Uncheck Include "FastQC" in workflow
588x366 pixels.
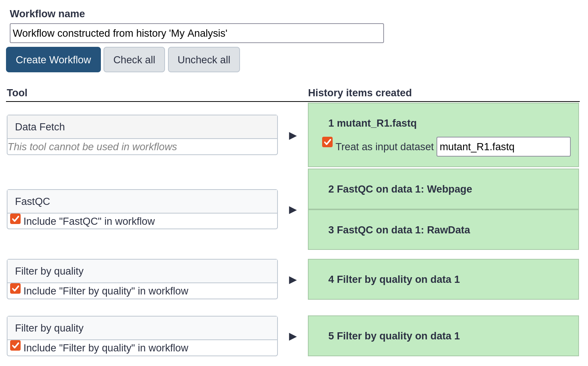pyautogui.click(x=15, y=219)
